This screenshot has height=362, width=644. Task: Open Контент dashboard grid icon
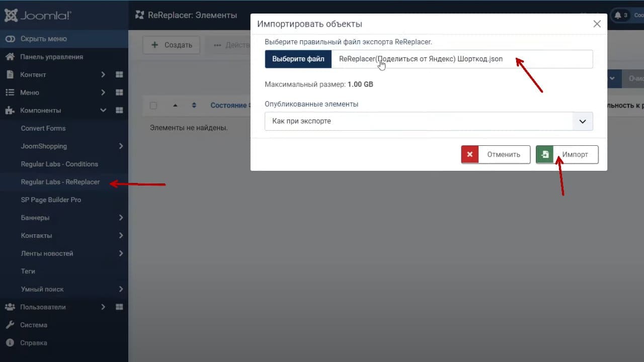119,74
